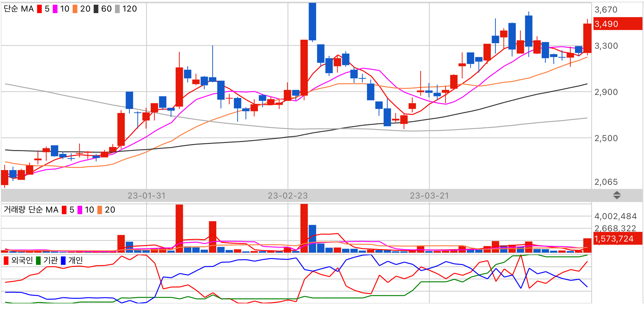
Task: Click the 23-02-23 date label
Action: (288, 196)
